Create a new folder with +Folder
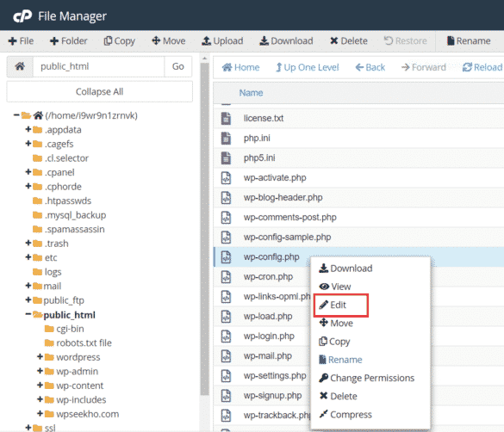This screenshot has height=432, width=504. click(x=68, y=41)
